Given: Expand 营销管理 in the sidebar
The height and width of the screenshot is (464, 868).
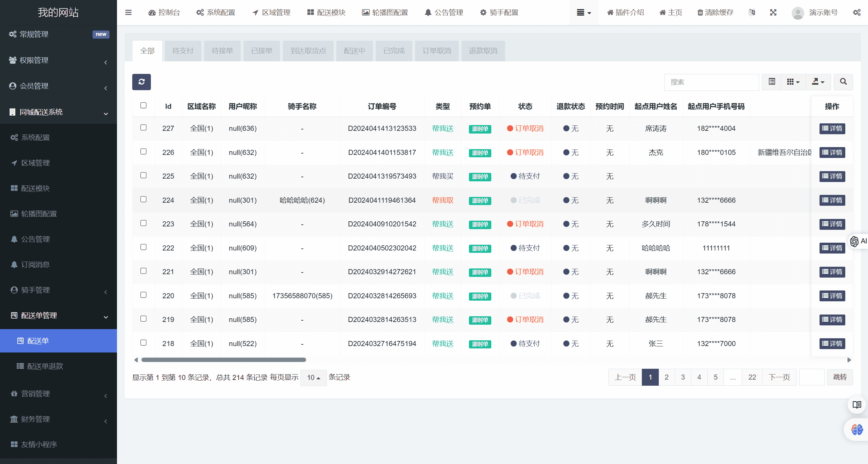Looking at the screenshot, I should click(x=58, y=394).
